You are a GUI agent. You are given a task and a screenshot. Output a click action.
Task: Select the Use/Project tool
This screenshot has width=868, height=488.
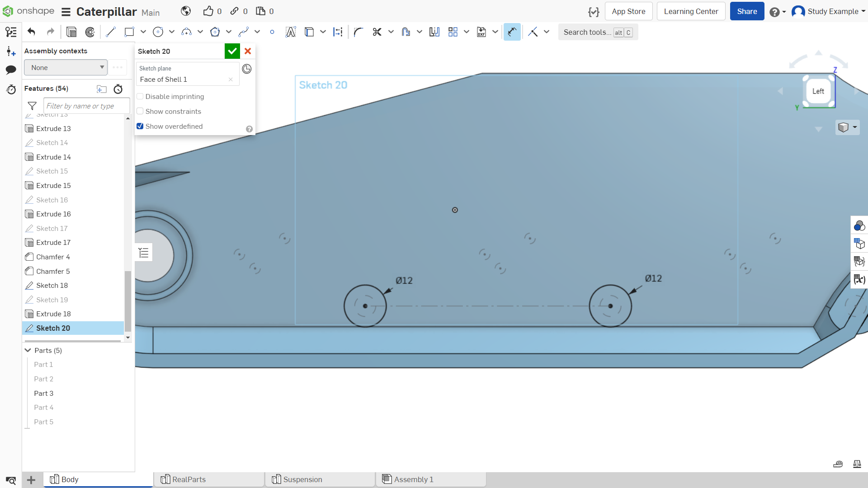click(x=309, y=32)
